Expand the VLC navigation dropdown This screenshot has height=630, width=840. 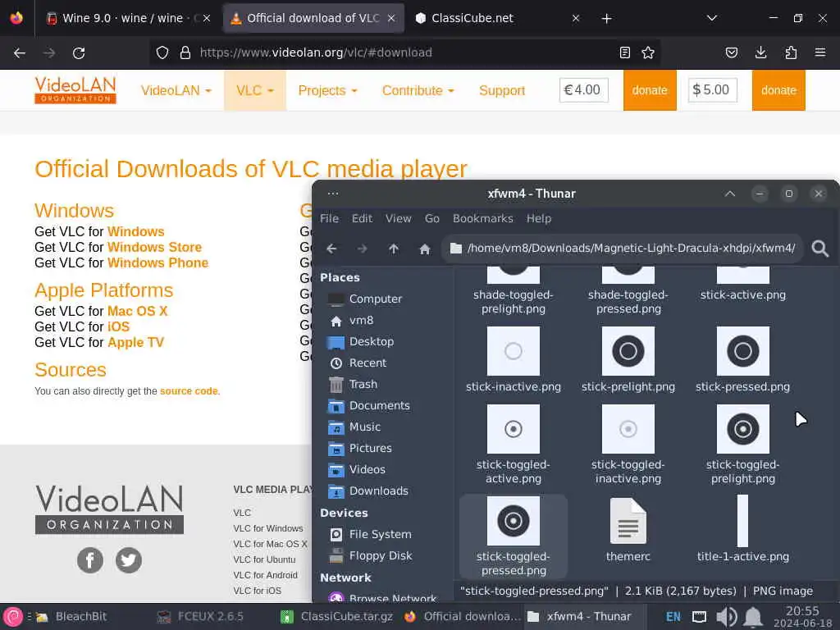tap(254, 90)
